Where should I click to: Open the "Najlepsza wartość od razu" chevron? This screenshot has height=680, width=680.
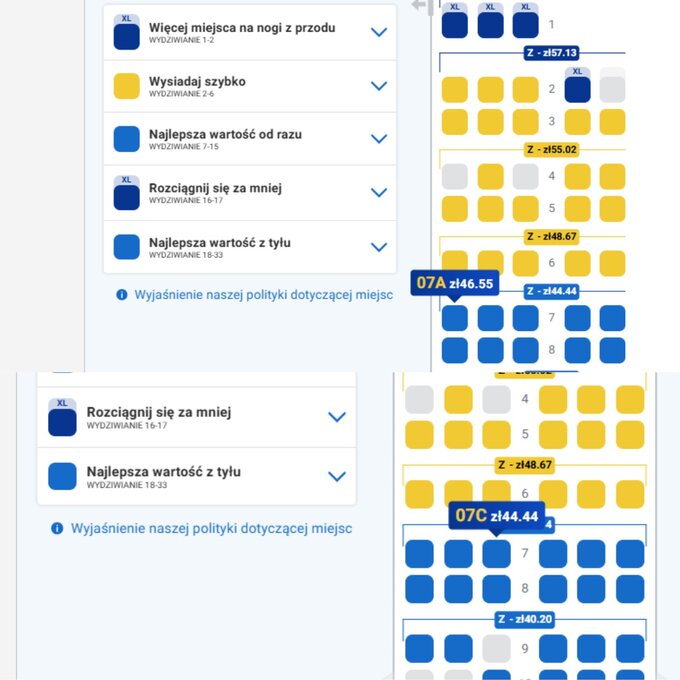point(378,139)
